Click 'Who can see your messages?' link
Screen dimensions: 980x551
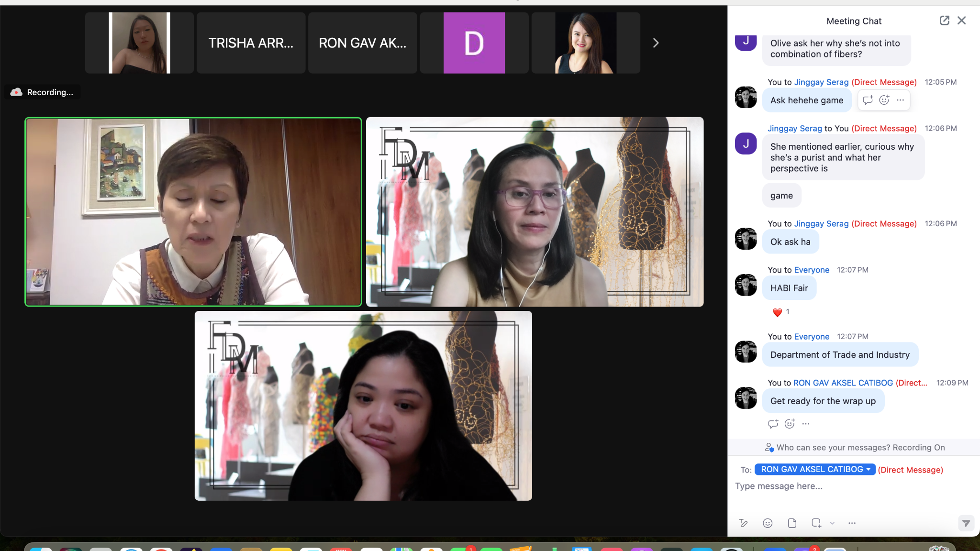pyautogui.click(x=833, y=448)
